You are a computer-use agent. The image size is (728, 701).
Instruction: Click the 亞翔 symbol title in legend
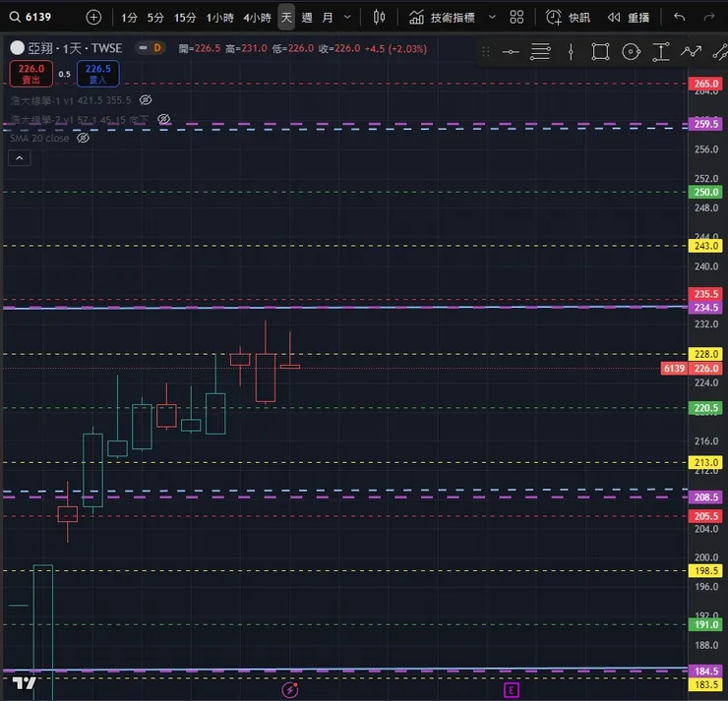[x=75, y=48]
